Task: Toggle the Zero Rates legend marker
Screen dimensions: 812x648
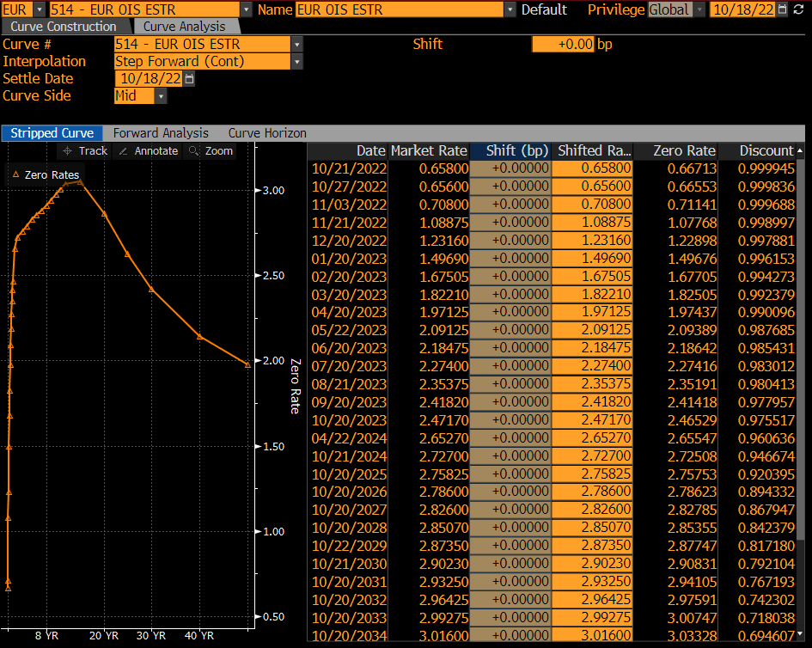Action: (x=43, y=174)
